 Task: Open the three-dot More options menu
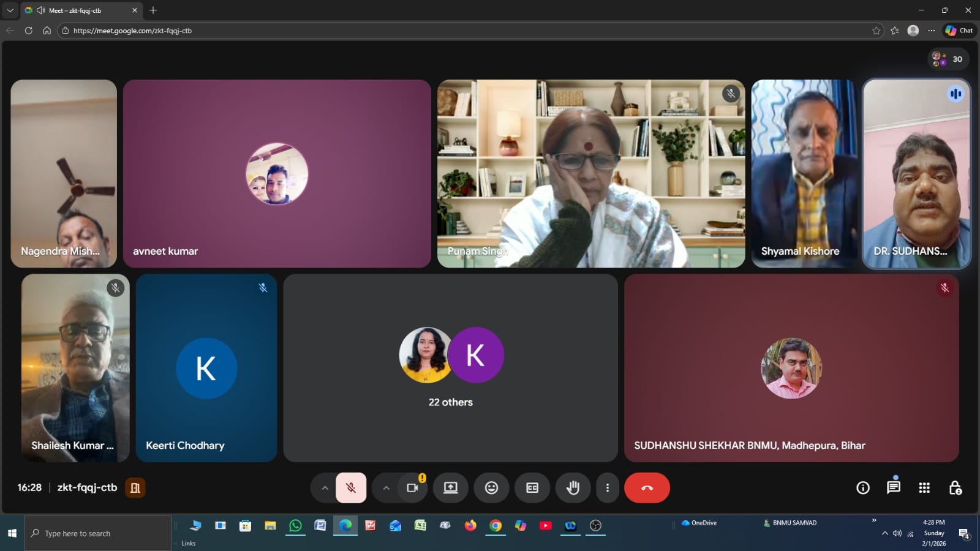[x=607, y=488]
